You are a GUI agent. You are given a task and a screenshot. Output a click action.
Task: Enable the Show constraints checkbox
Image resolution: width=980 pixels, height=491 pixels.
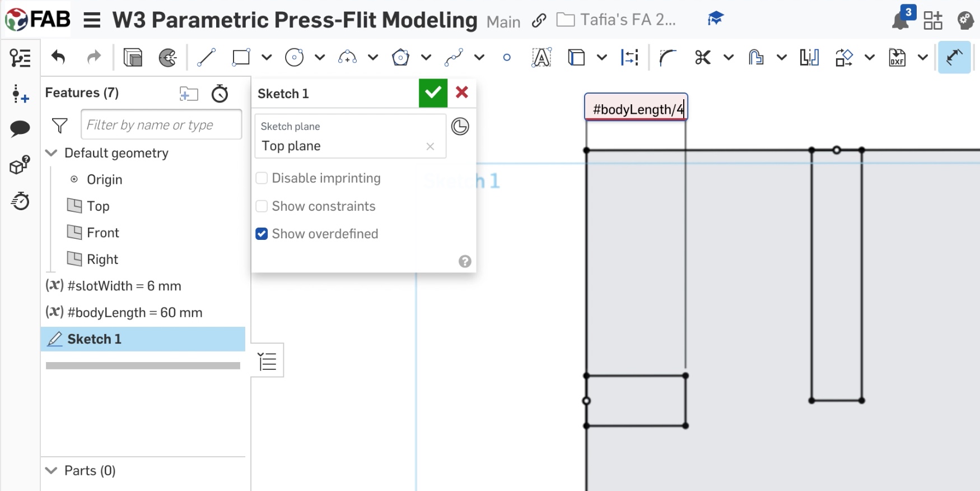(262, 206)
